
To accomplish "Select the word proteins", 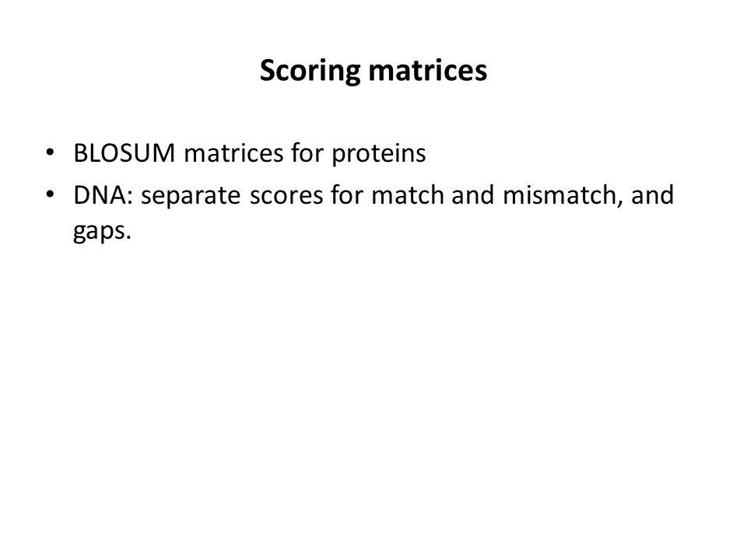I will point(379,155).
